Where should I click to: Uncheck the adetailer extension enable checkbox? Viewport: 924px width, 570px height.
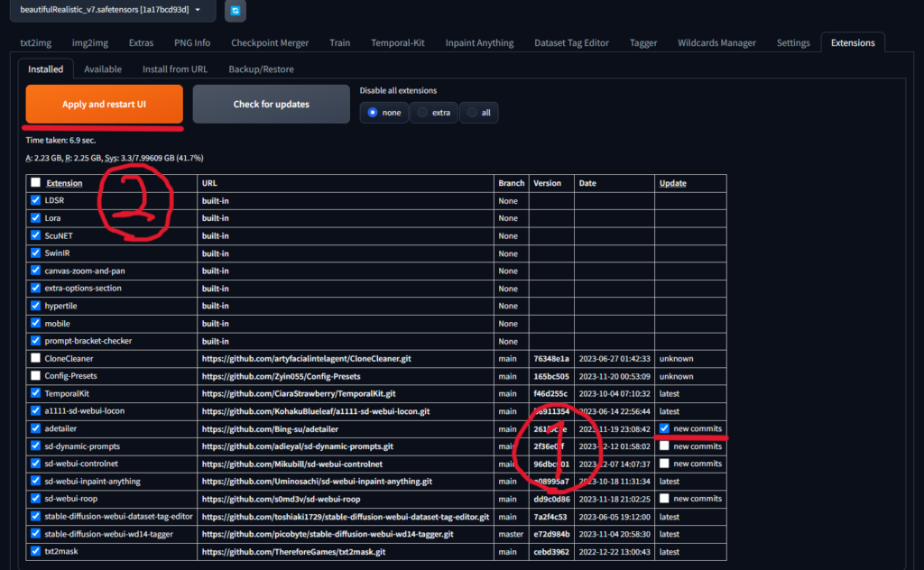click(x=36, y=428)
